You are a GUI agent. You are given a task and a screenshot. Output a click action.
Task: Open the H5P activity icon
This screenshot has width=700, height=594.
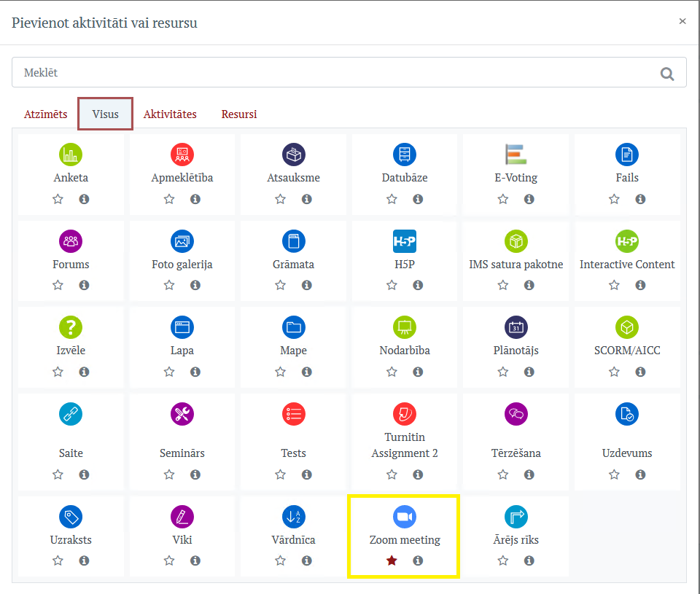point(405,241)
